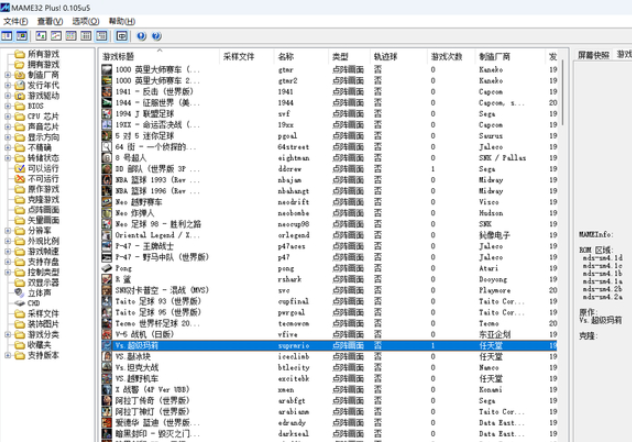Switch to details view mode

click(86, 36)
